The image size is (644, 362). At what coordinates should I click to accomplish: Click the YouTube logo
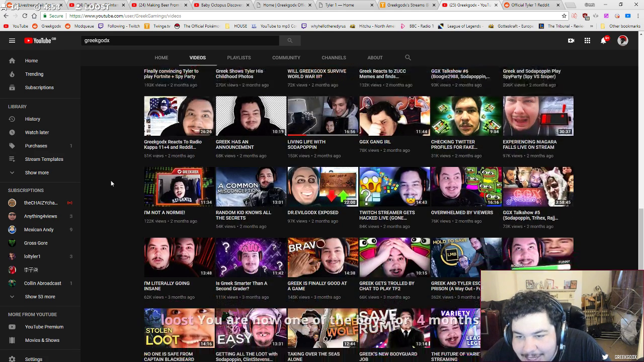(x=40, y=41)
